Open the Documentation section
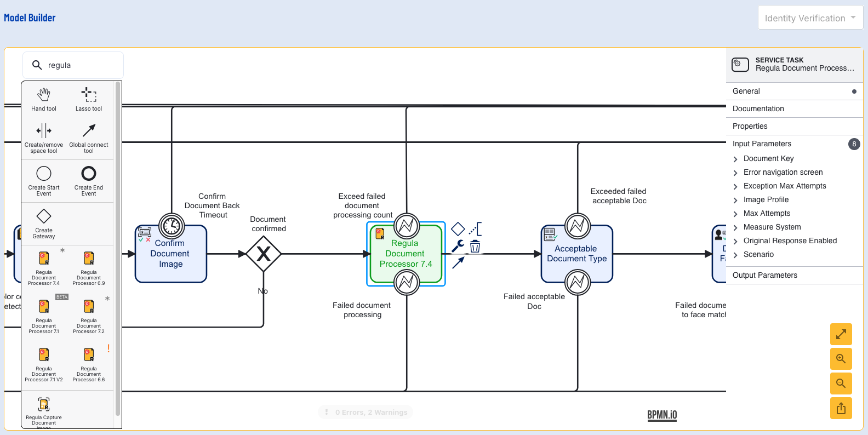Image resolution: width=868 pixels, height=435 pixels. [795, 108]
